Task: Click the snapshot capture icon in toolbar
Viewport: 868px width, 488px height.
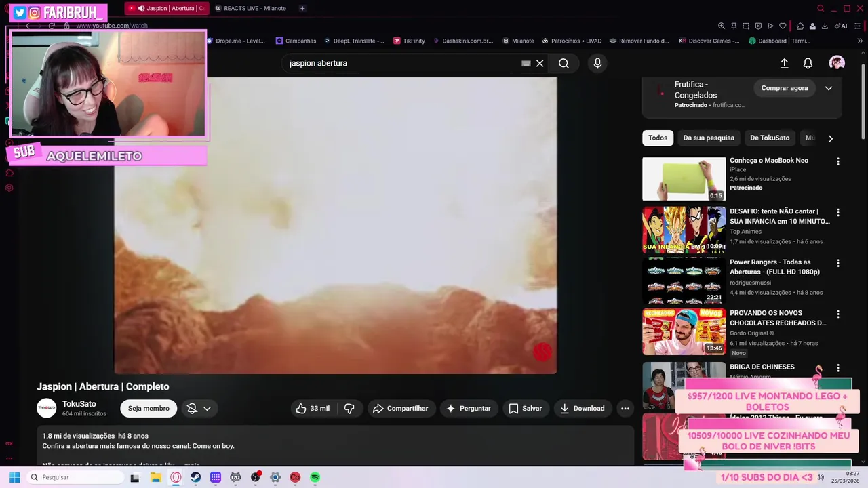Action: 746,26
